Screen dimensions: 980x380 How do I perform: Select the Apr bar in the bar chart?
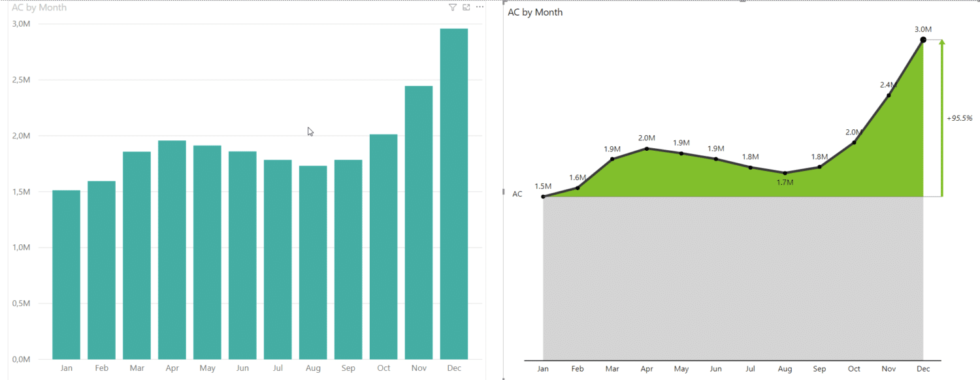pos(172,250)
